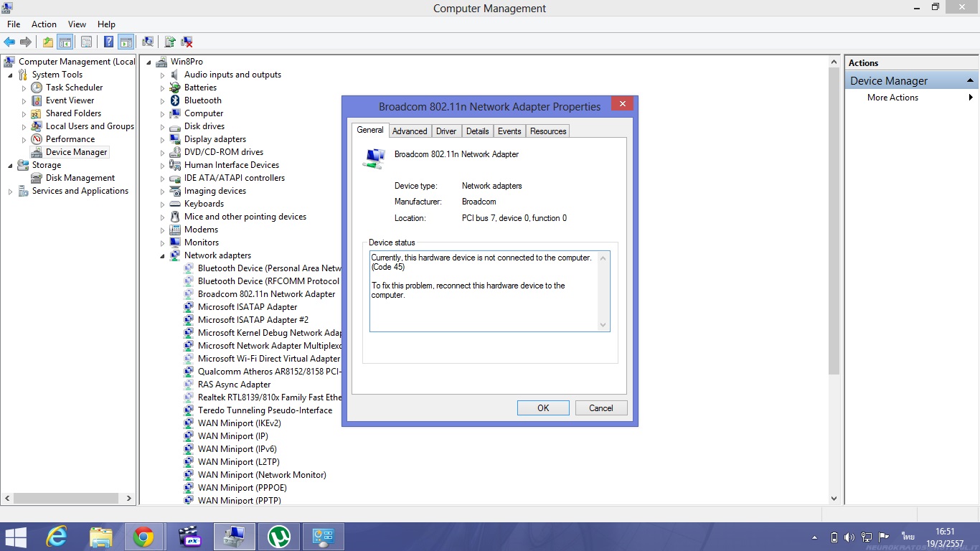Open Google Chrome from the taskbar

coord(143,537)
